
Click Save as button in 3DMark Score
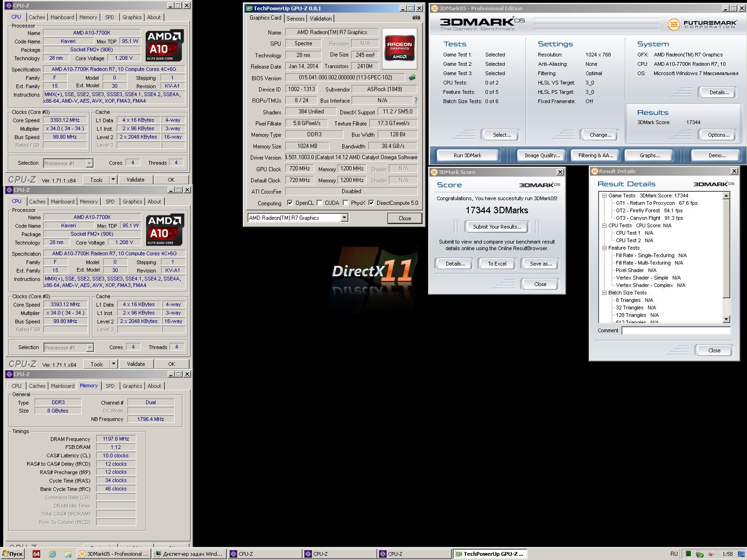[x=541, y=264]
